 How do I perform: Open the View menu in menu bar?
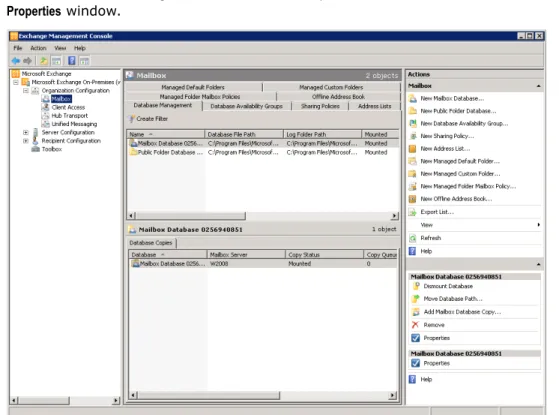click(60, 48)
